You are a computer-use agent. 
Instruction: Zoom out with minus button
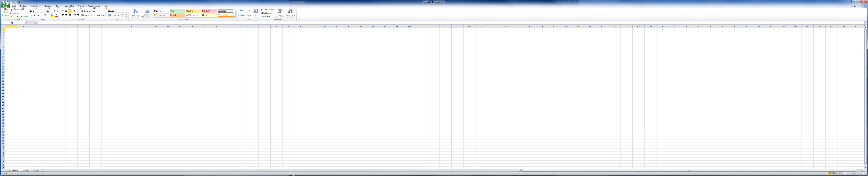tap(845, 173)
